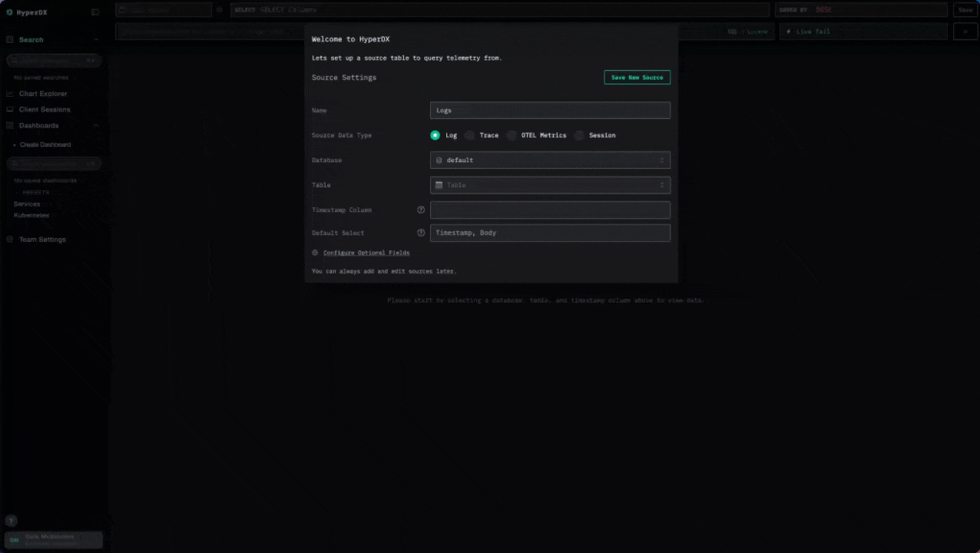Select the Session source data type
The image size is (980, 553).
click(x=580, y=135)
